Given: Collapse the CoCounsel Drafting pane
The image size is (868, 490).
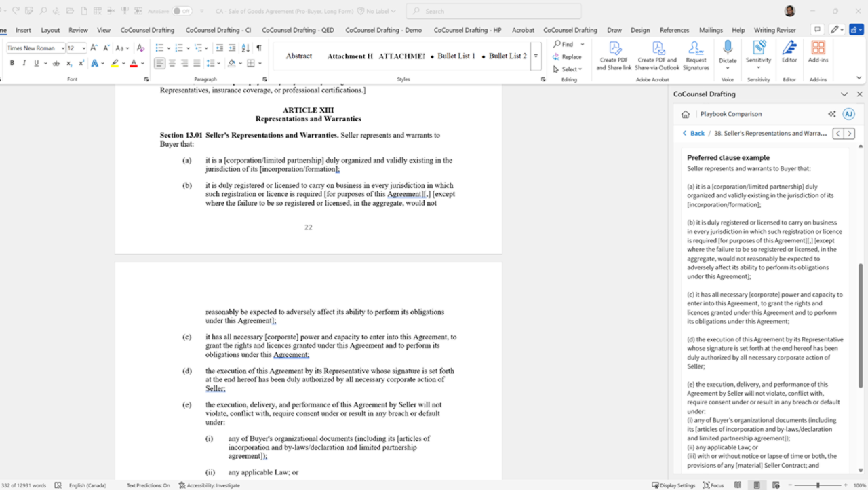Looking at the screenshot, I should tap(844, 94).
